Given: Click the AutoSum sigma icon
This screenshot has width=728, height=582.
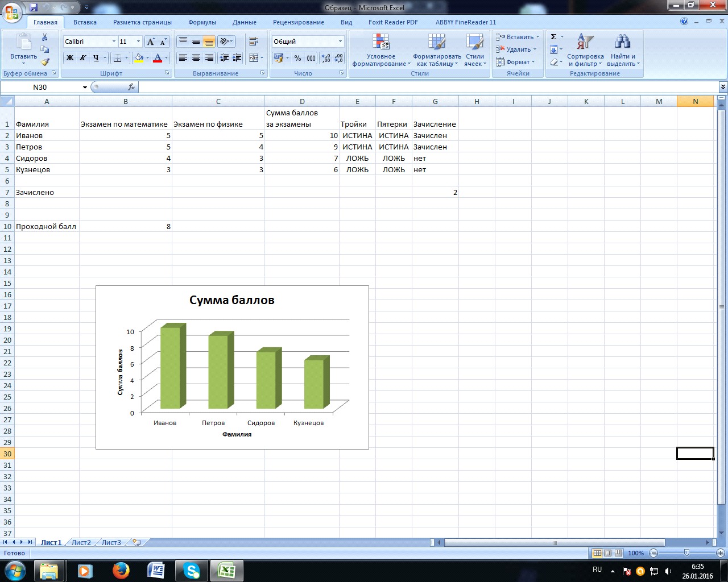Looking at the screenshot, I should [x=553, y=37].
